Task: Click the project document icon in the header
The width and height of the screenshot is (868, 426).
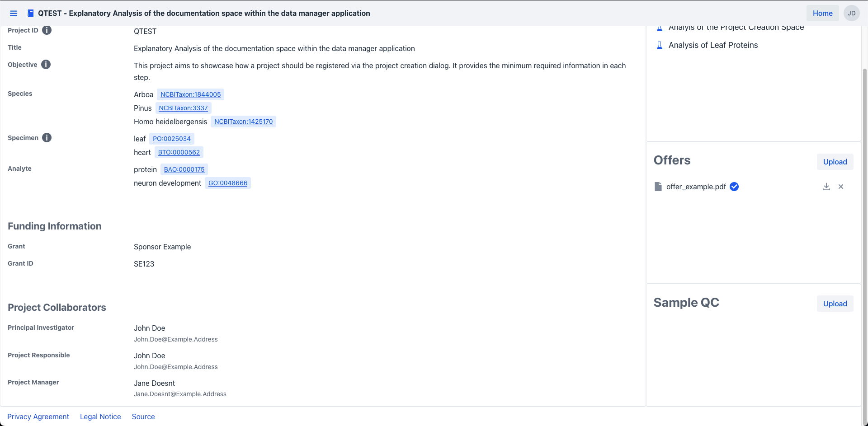Action: coord(30,13)
